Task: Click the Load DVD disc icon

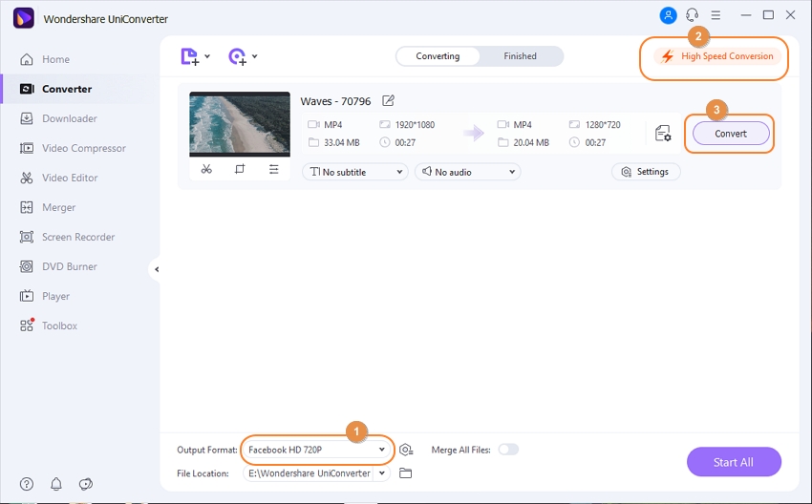Action: tap(237, 56)
